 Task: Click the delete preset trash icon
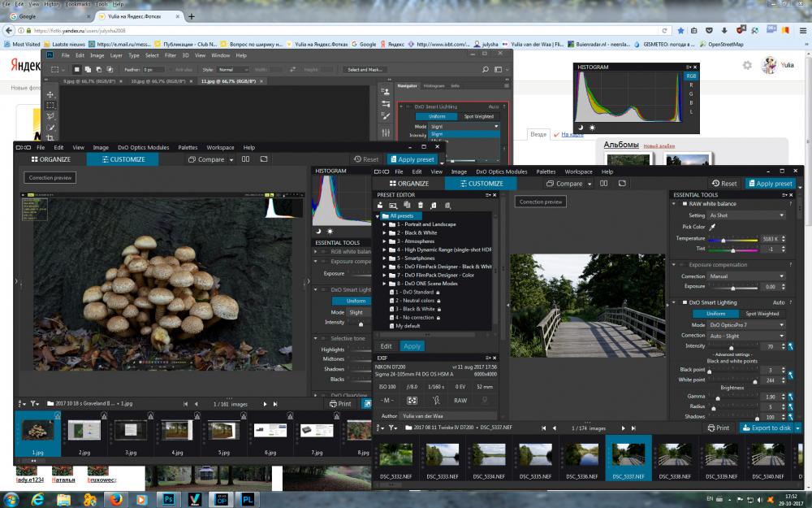(x=420, y=206)
